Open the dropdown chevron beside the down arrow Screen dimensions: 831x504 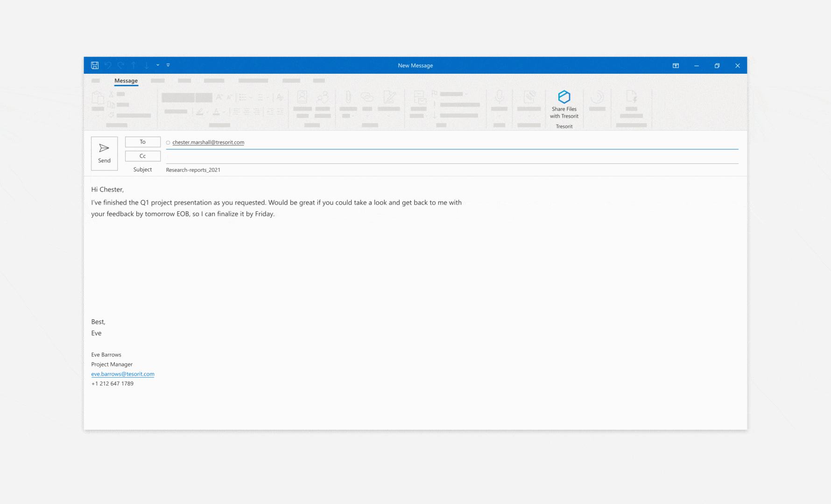tap(158, 65)
